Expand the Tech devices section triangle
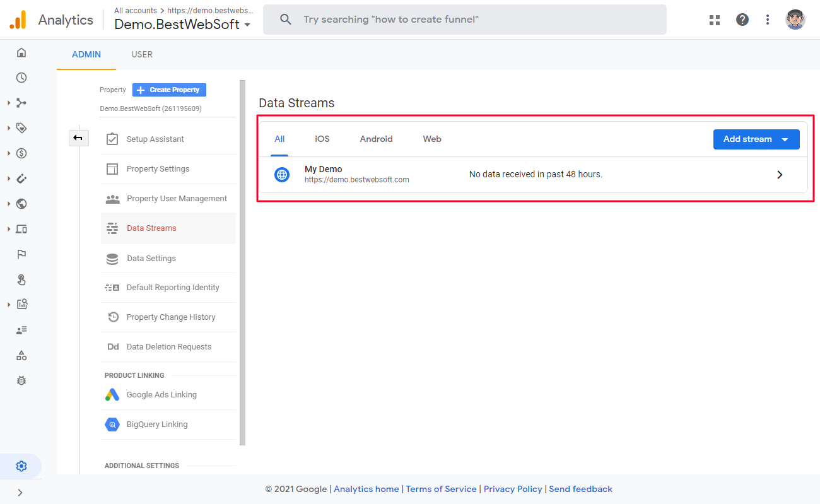820x504 pixels. pos(9,229)
